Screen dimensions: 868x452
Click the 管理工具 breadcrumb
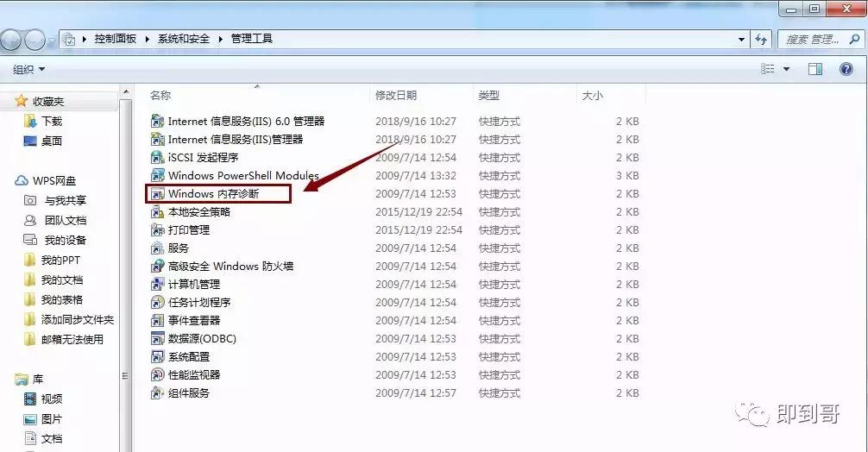pyautogui.click(x=252, y=39)
